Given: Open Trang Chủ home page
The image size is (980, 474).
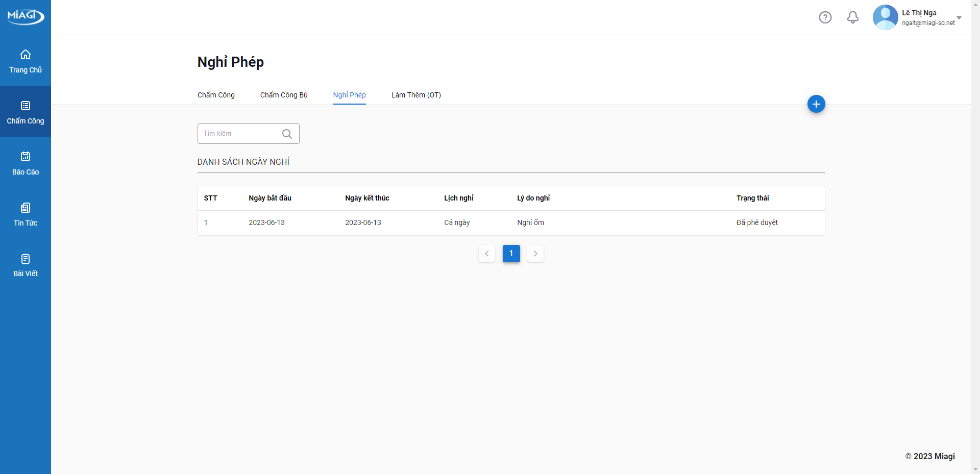Looking at the screenshot, I should [x=26, y=61].
